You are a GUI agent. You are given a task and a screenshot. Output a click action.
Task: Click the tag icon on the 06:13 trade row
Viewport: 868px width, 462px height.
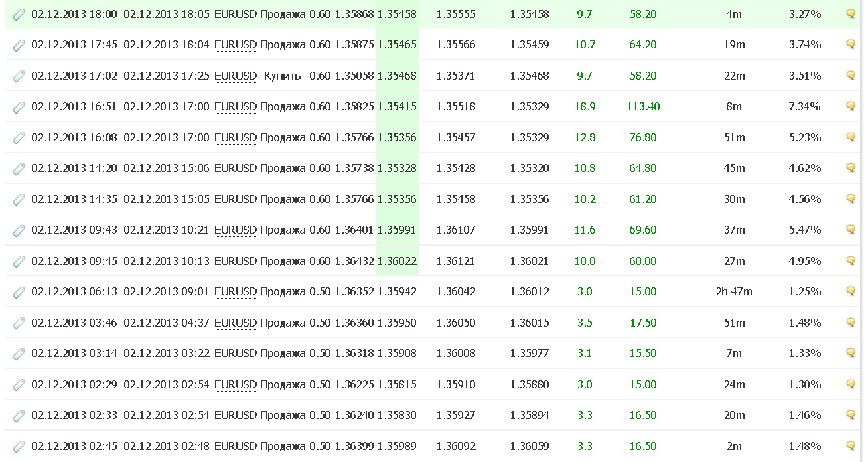coord(19,292)
